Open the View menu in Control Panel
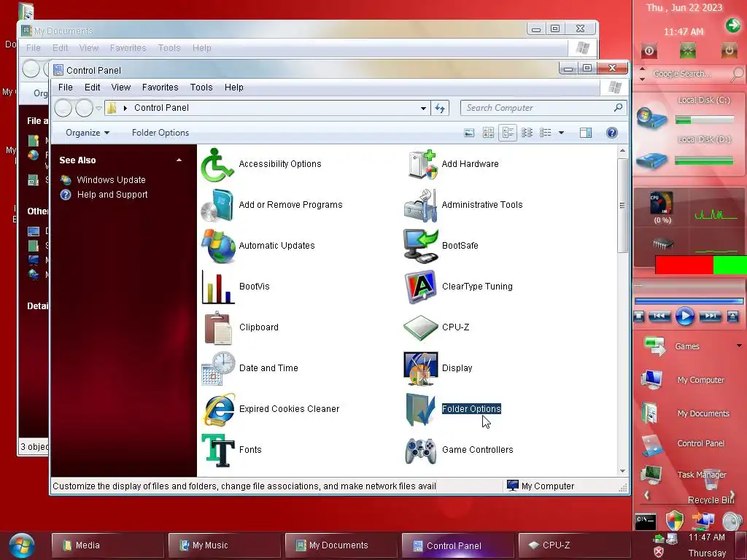 point(120,87)
